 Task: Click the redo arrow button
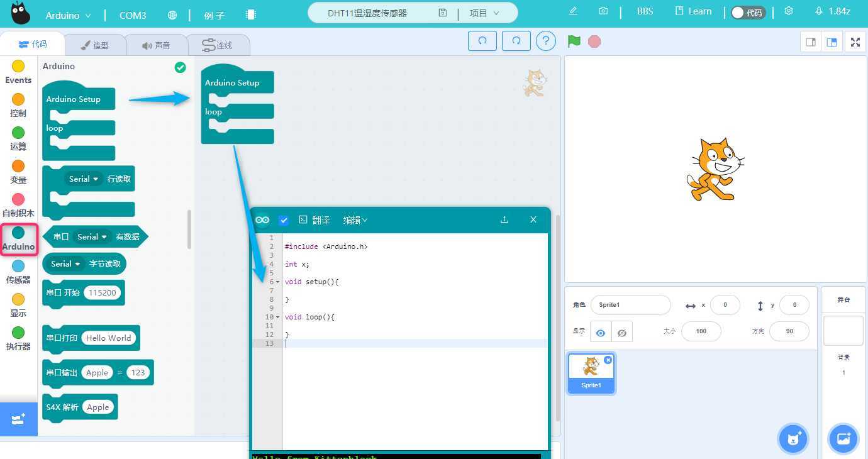516,41
